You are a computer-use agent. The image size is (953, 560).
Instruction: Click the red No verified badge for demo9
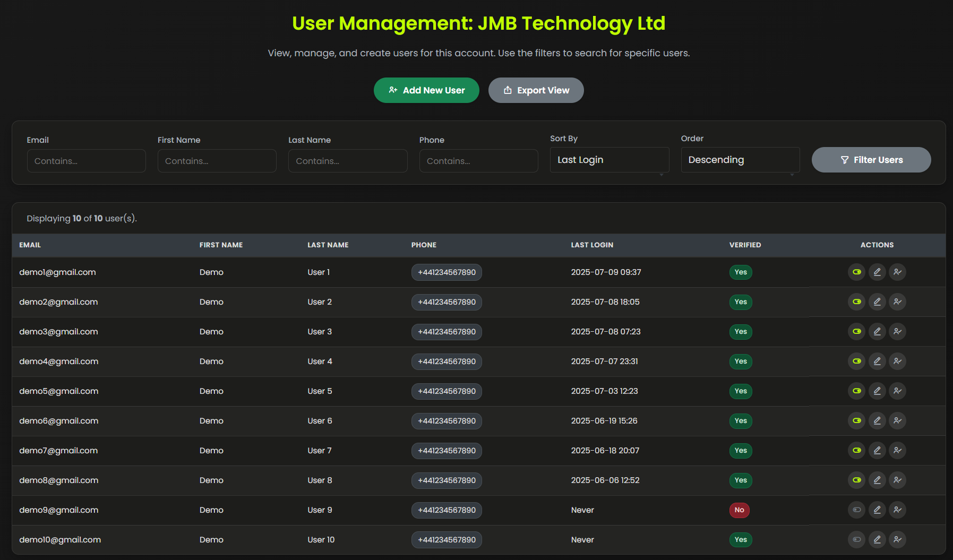point(740,510)
